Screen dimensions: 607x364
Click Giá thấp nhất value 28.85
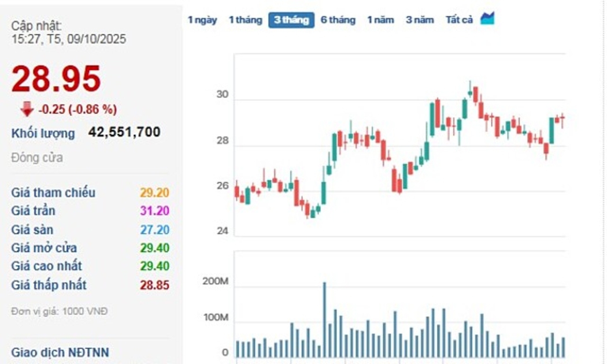(x=154, y=285)
